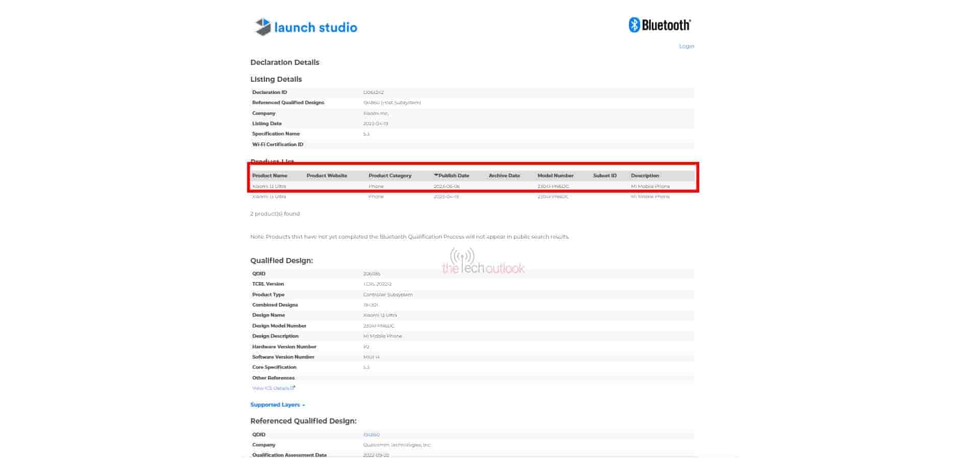
Task: Click the second Xiaomi 13 Ultra row
Action: pyautogui.click(x=269, y=197)
